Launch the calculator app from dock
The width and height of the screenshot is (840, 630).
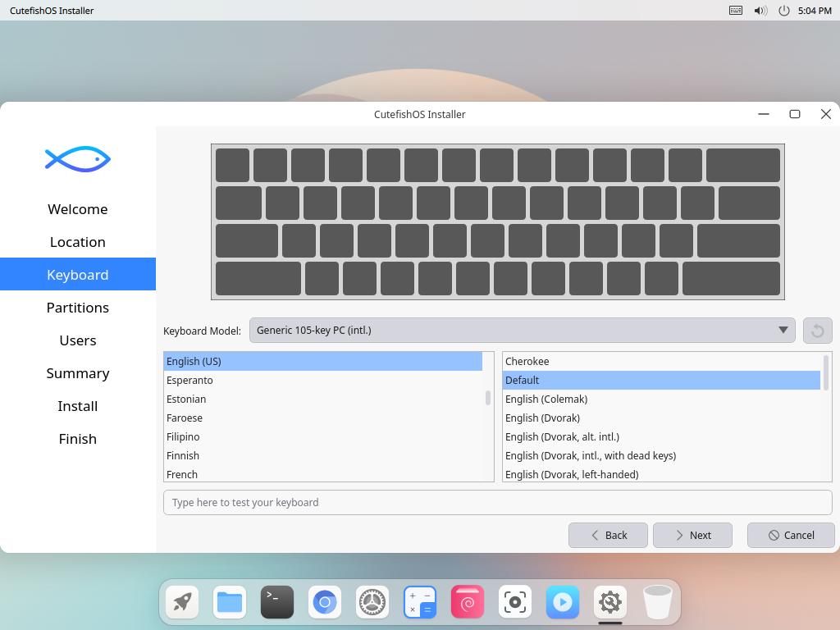click(419, 602)
